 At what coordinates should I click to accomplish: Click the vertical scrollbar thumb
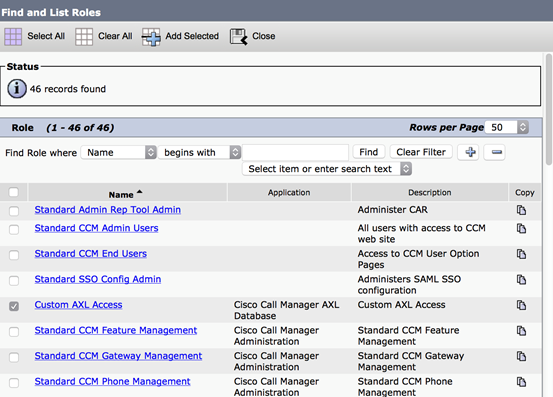549,109
